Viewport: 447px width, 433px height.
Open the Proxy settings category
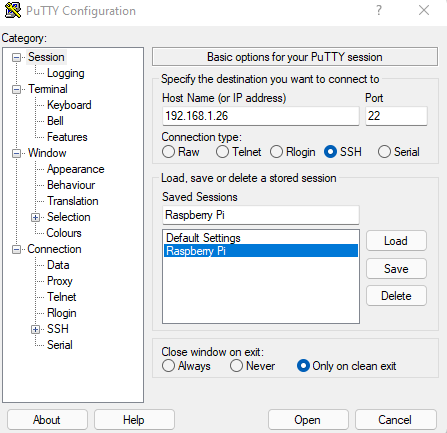[x=60, y=281]
